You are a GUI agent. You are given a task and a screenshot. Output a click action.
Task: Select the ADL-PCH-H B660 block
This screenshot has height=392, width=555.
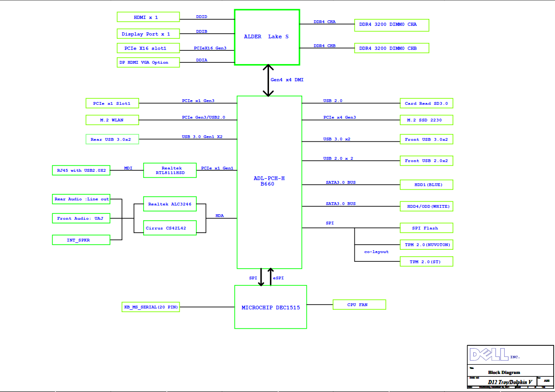(269, 182)
